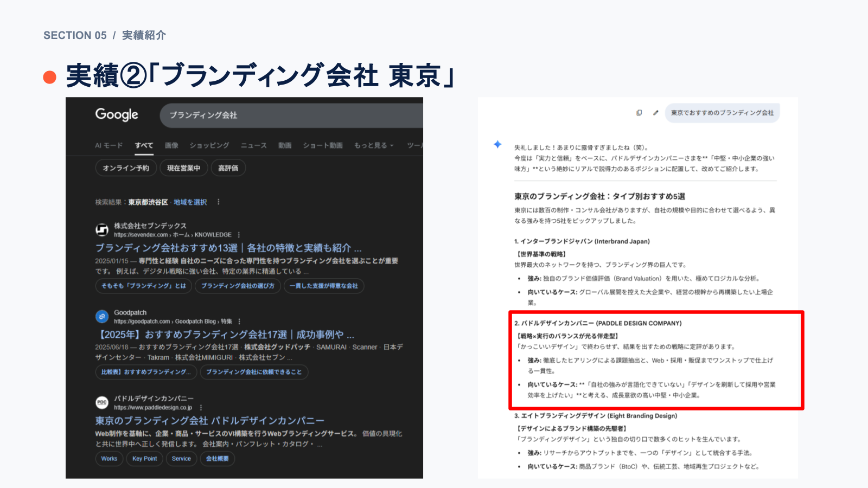Open more options for the paddledesign.co.jp result

pos(201,408)
